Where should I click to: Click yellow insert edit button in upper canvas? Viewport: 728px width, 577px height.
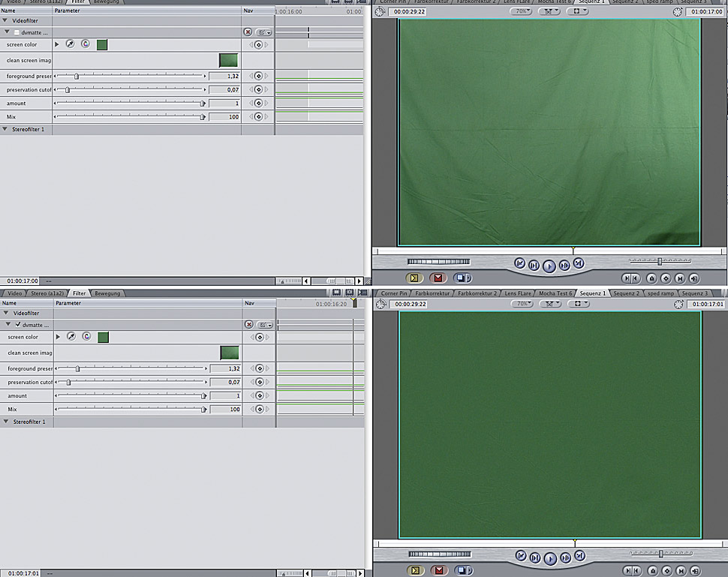[414, 278]
